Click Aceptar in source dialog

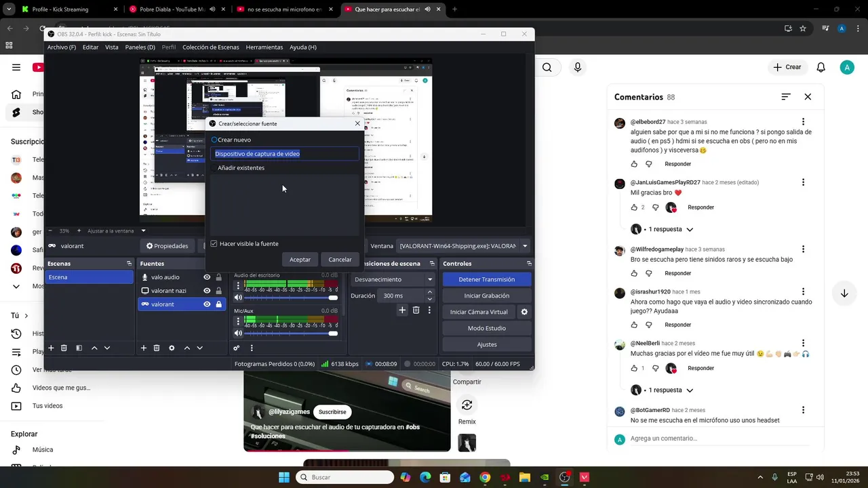coord(300,260)
